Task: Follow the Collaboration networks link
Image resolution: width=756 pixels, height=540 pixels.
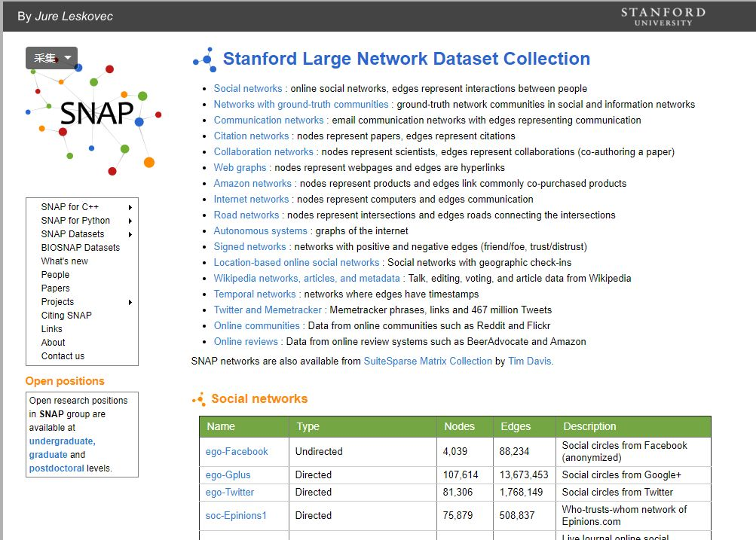Action: tap(263, 151)
